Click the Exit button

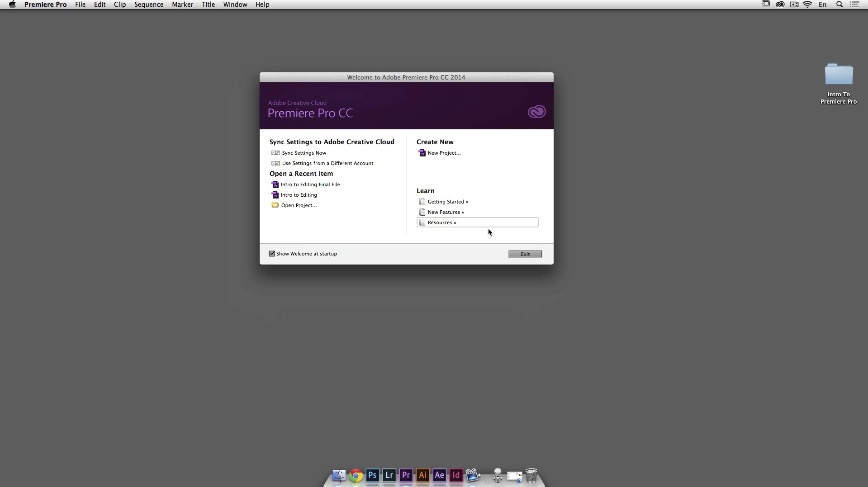[x=525, y=254]
